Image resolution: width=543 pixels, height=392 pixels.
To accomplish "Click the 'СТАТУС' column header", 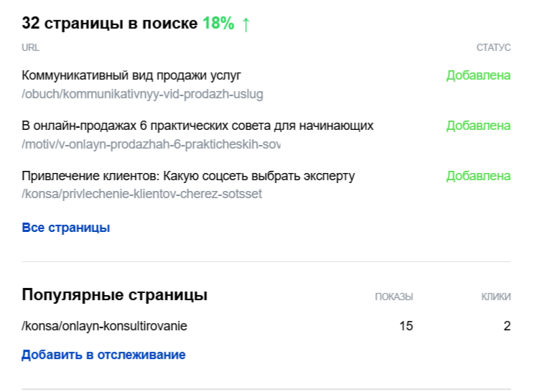I will point(493,47).
